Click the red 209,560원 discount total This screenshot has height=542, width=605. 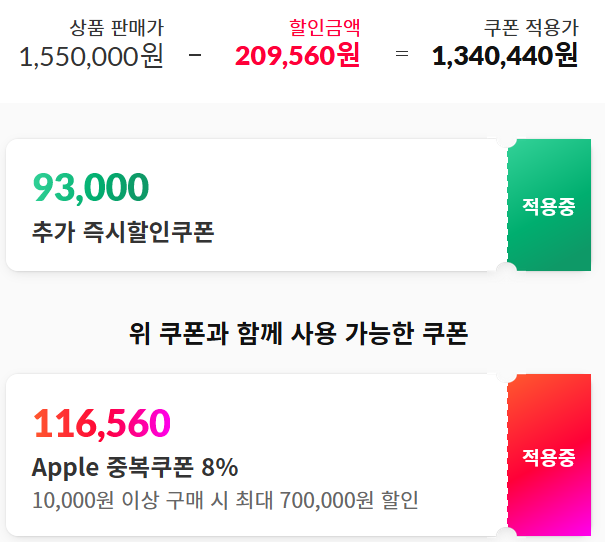(x=297, y=56)
